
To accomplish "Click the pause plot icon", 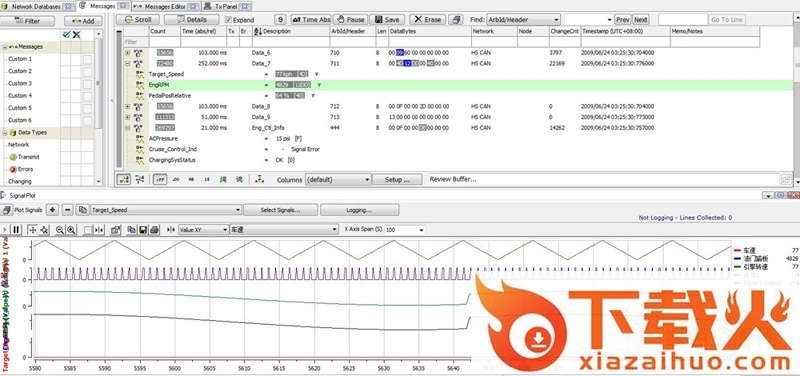I will [x=16, y=230].
